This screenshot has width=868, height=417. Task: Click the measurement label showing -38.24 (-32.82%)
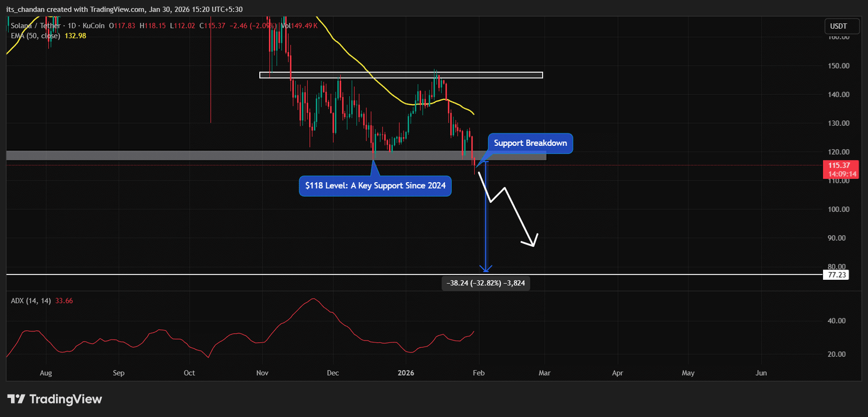coord(486,283)
